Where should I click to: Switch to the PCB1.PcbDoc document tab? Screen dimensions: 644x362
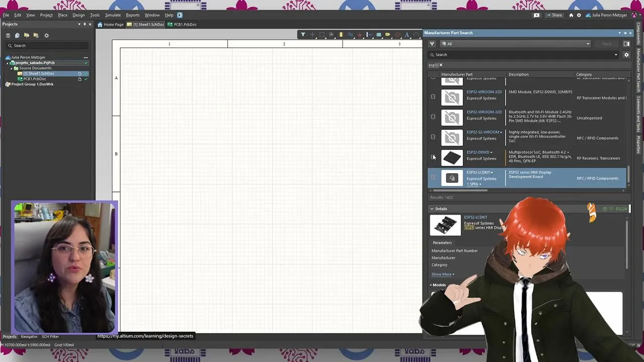click(182, 24)
